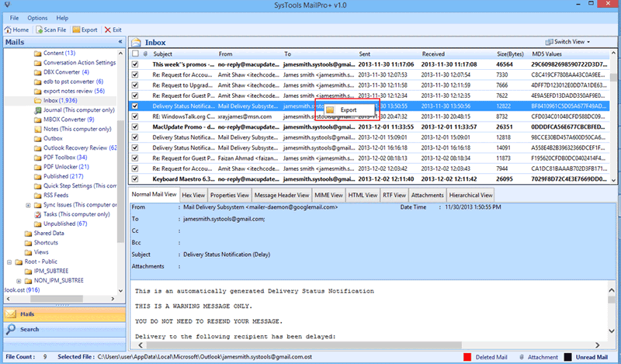Select the edb to pst converter folder
The image size is (621, 364).
73,81
